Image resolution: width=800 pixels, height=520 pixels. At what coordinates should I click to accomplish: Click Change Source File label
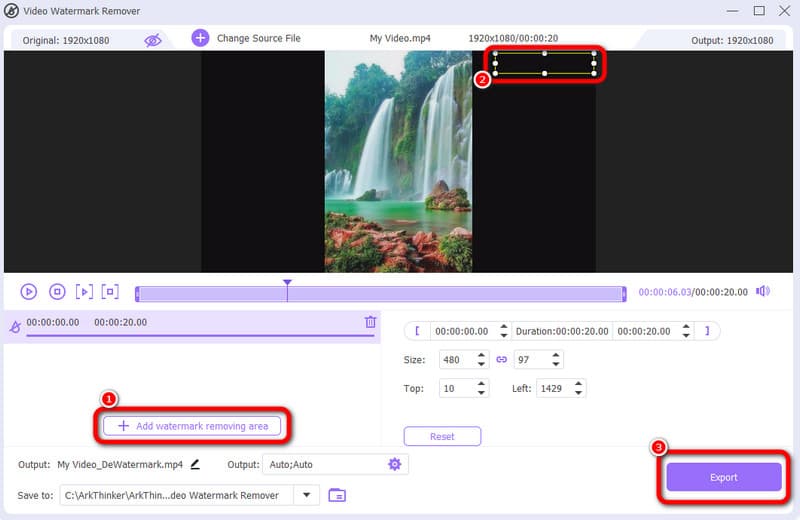(x=259, y=38)
